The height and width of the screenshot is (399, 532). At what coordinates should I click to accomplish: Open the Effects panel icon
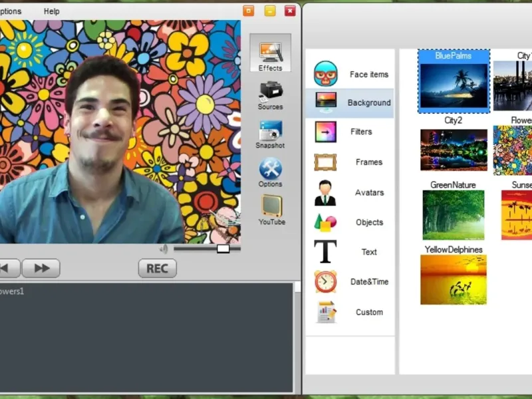click(271, 53)
